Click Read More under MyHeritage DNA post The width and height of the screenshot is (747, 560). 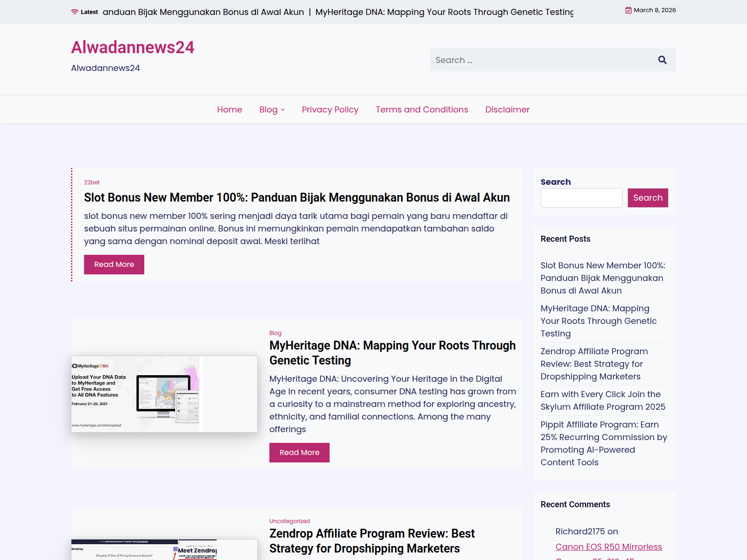[x=299, y=453]
